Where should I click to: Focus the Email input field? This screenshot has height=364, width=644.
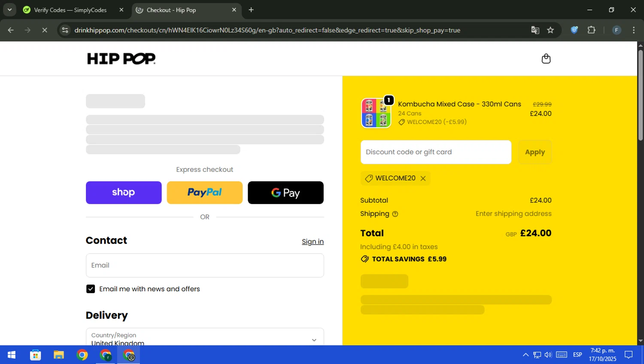205,265
